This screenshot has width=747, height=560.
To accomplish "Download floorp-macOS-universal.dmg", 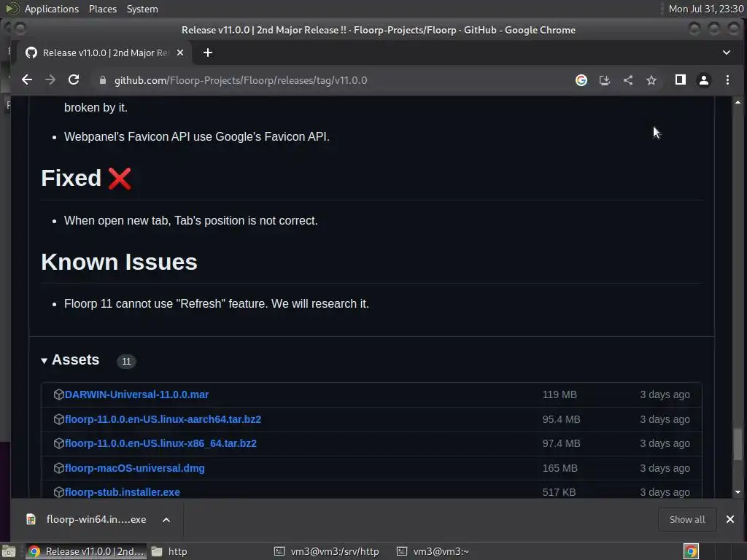I will tap(135, 468).
